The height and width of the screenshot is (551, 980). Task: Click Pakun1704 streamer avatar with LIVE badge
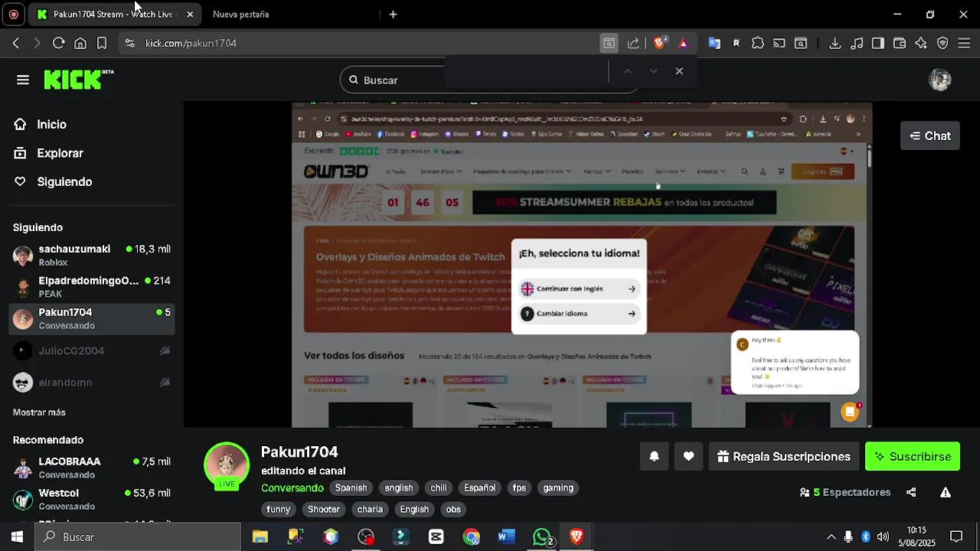(227, 465)
